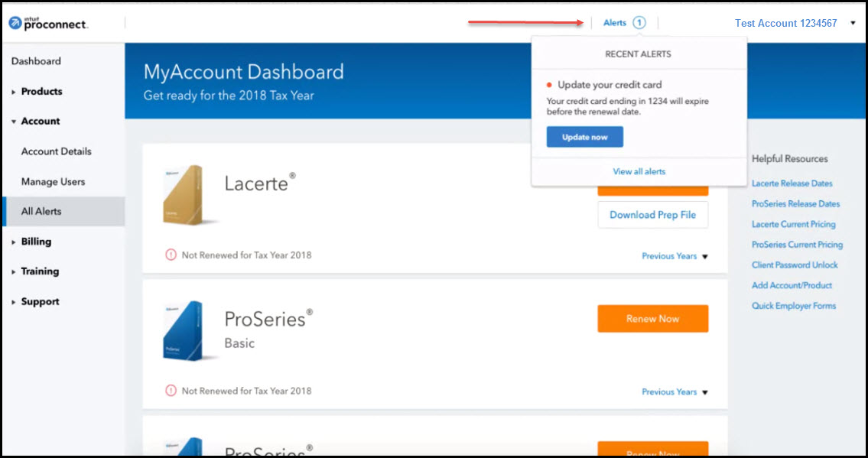Screen dimensions: 868x458
Task: Click the Helpful Resources heading
Action: click(x=789, y=159)
